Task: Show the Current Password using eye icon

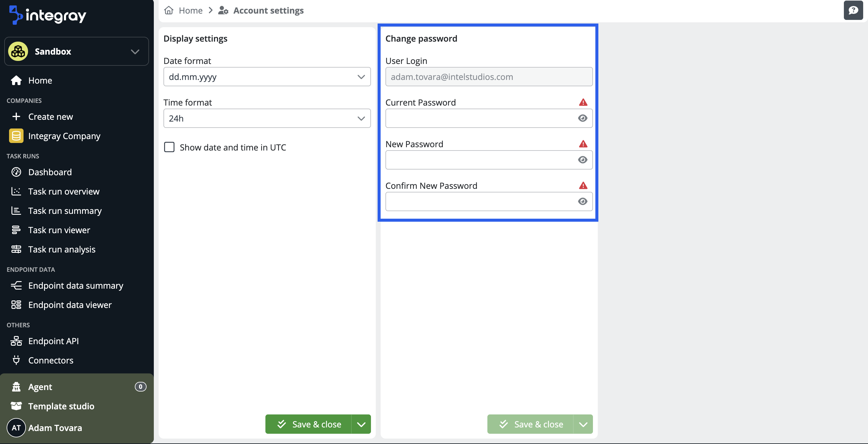Action: click(583, 118)
